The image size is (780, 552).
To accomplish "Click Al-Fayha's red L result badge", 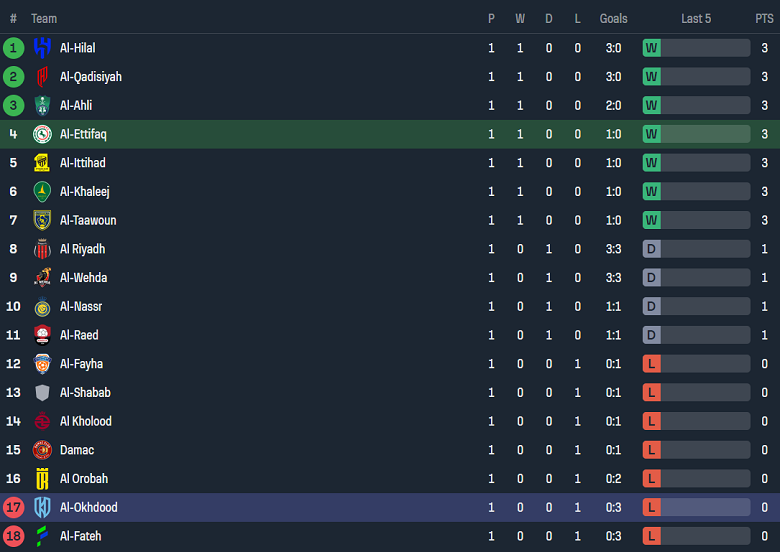I will [652, 364].
